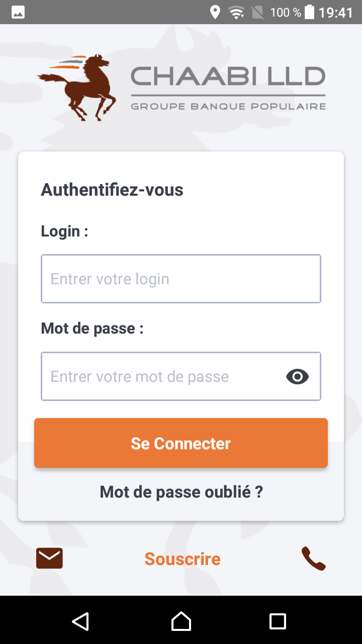This screenshot has width=362, height=644.
Task: Open recent apps square button
Action: tap(278, 621)
